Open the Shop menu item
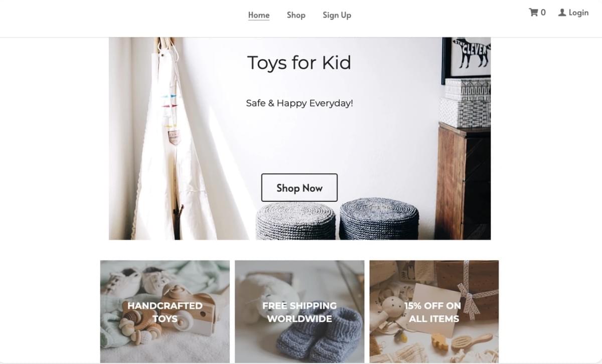This screenshot has height=364, width=602. click(296, 15)
